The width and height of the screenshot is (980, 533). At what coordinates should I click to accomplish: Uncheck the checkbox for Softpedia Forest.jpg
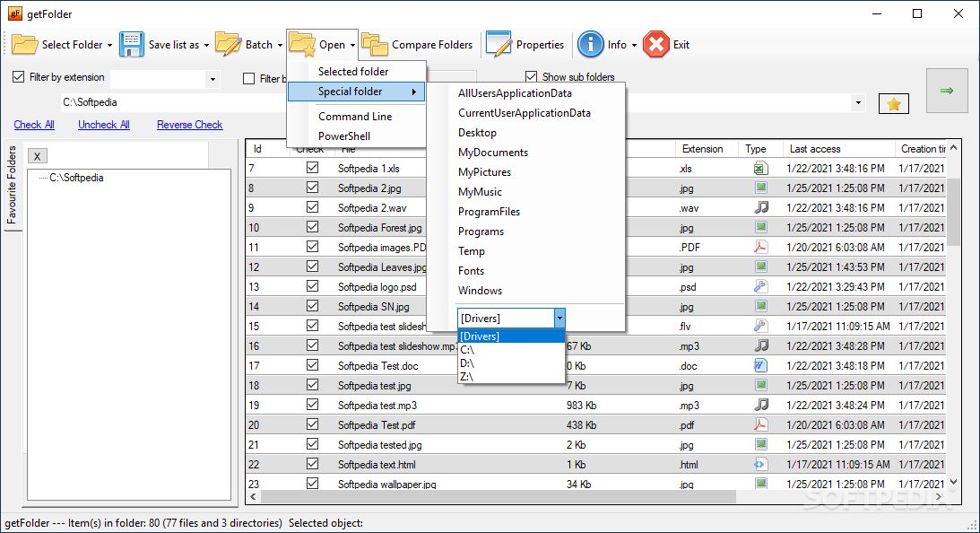[313, 226]
